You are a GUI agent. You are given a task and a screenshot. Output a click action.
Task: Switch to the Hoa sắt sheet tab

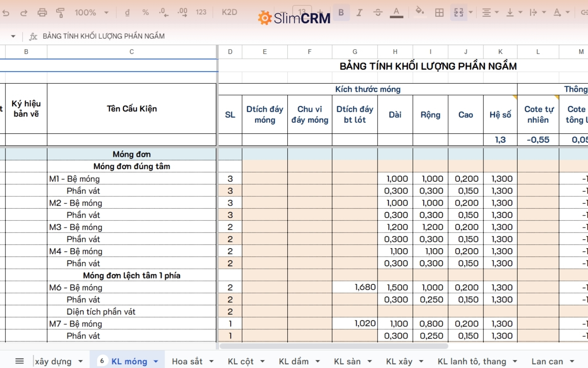pyautogui.click(x=187, y=361)
